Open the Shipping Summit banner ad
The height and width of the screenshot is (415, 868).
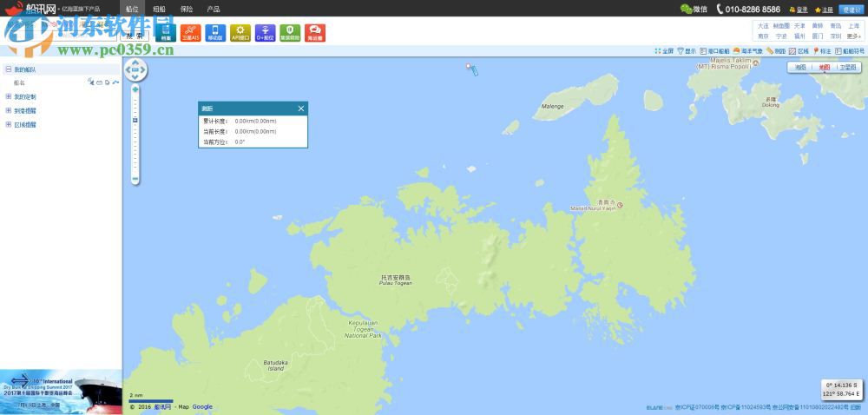pos(61,392)
